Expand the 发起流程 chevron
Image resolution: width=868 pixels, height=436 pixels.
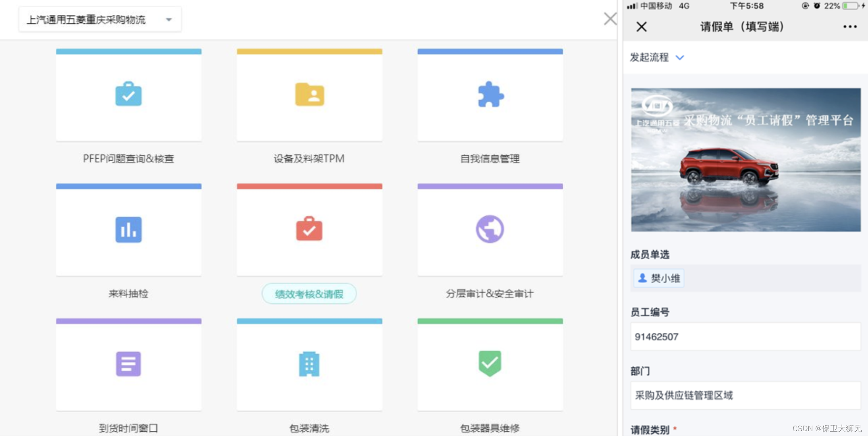click(x=680, y=58)
